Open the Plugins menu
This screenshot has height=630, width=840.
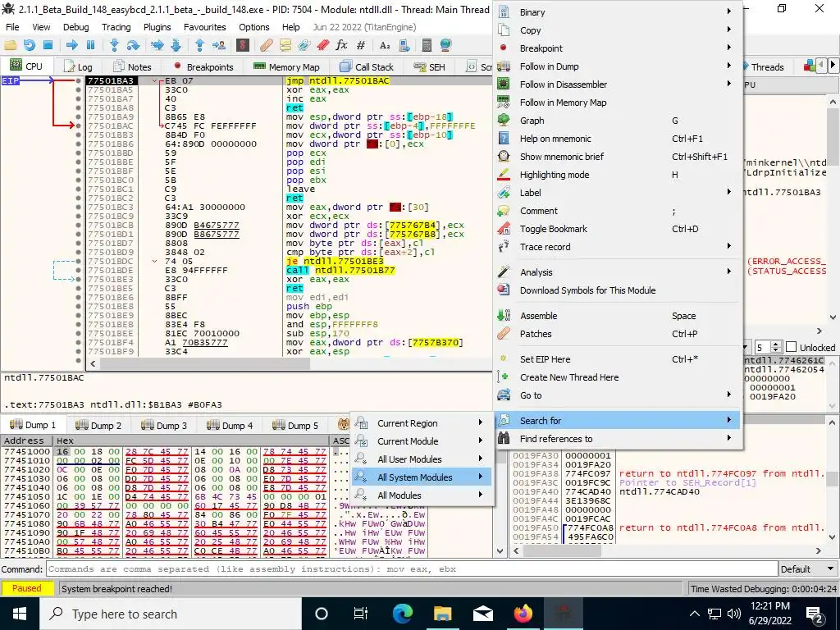click(x=157, y=27)
